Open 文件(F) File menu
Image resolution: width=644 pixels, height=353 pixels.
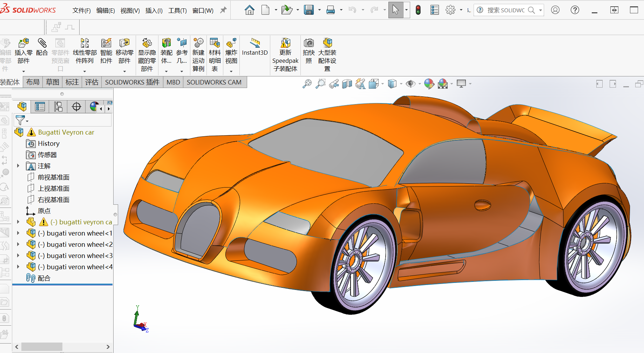point(82,11)
